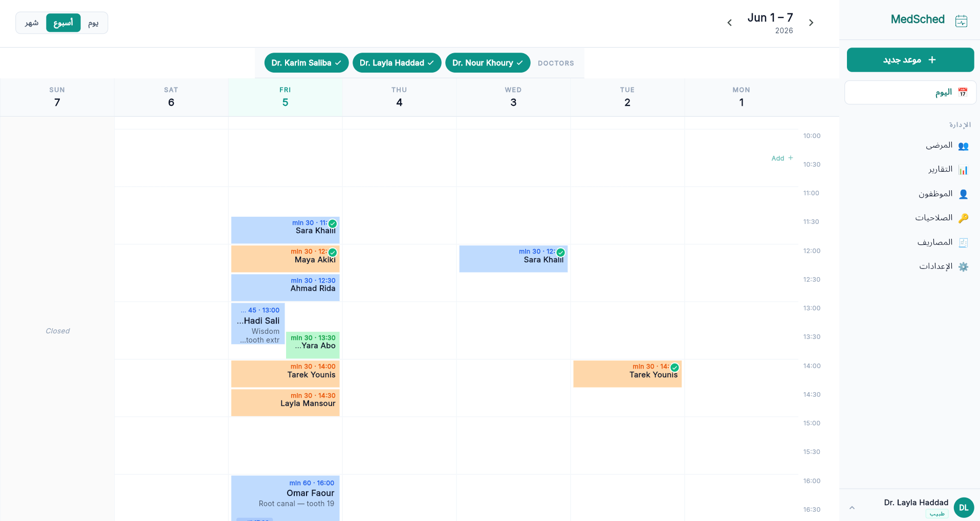Open the reports (التقارير) page
This screenshot has height=521, width=980.
click(x=910, y=170)
